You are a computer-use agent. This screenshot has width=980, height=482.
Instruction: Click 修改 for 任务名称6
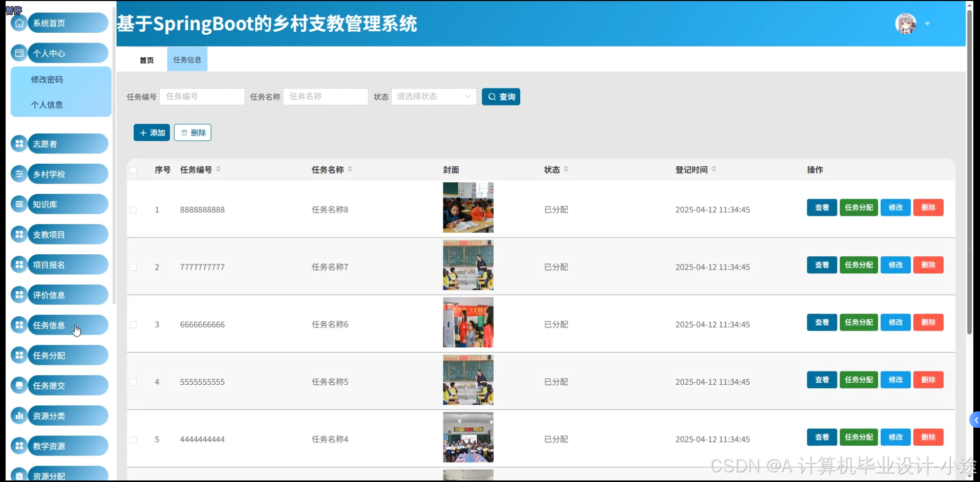[896, 322]
